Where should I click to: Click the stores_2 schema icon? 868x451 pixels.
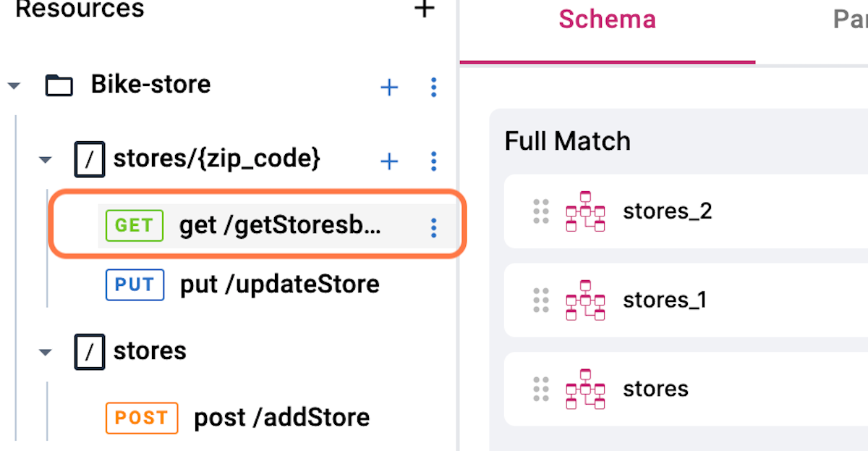click(585, 211)
